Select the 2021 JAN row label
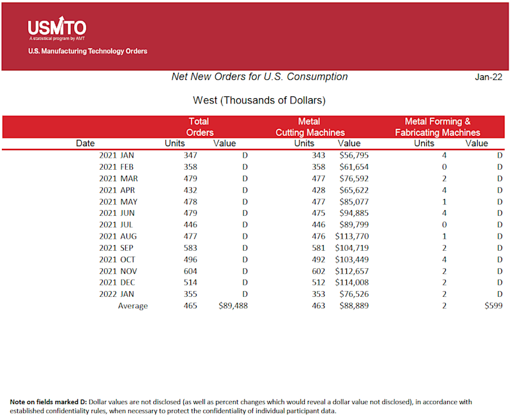 click(117, 155)
